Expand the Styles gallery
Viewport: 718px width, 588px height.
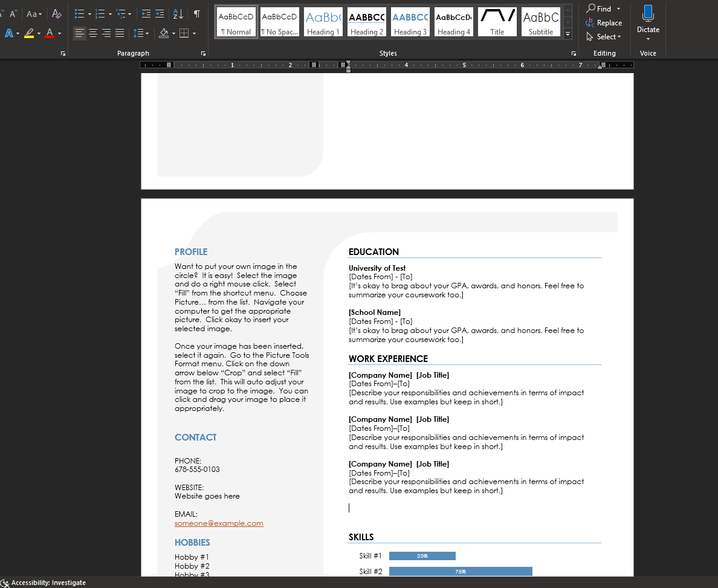568,33
